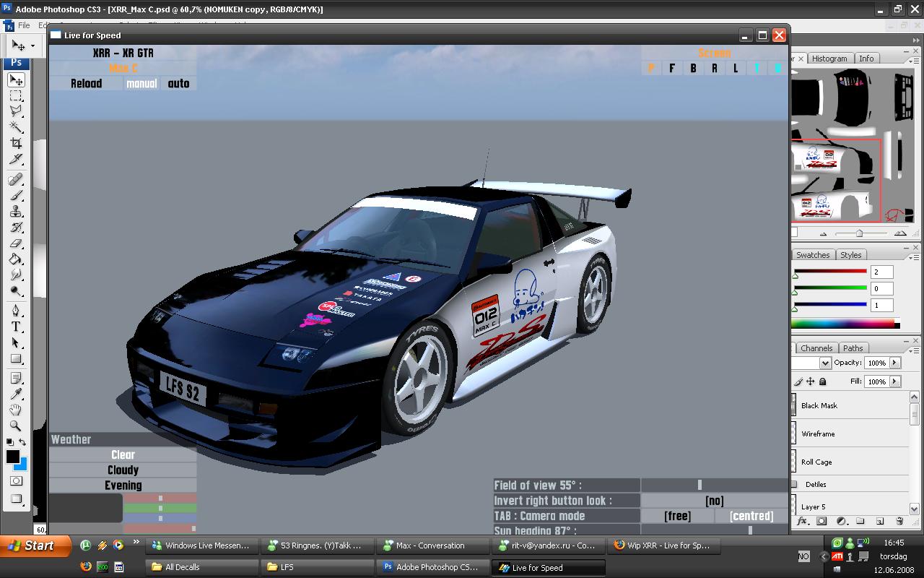The image size is (924, 578).
Task: Zoom out using Navigator small mountains icon
Action: coord(824,234)
